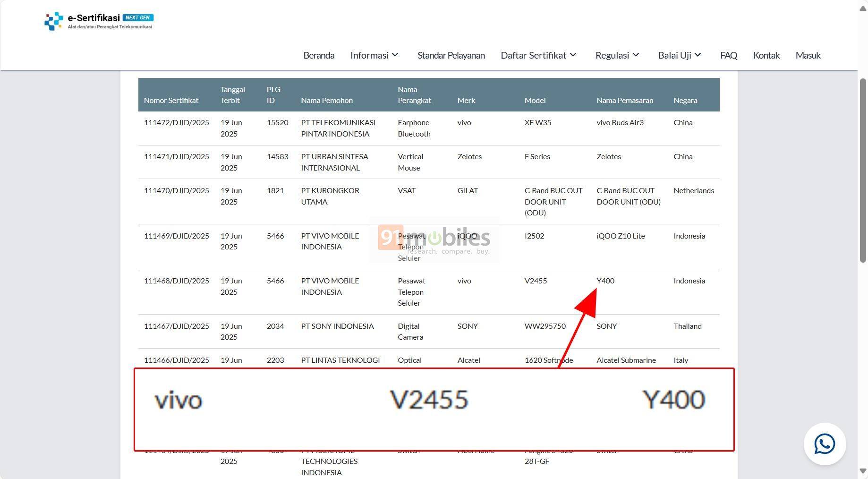The image size is (868, 479).
Task: Open the WhatsApp chat button
Action: click(825, 444)
